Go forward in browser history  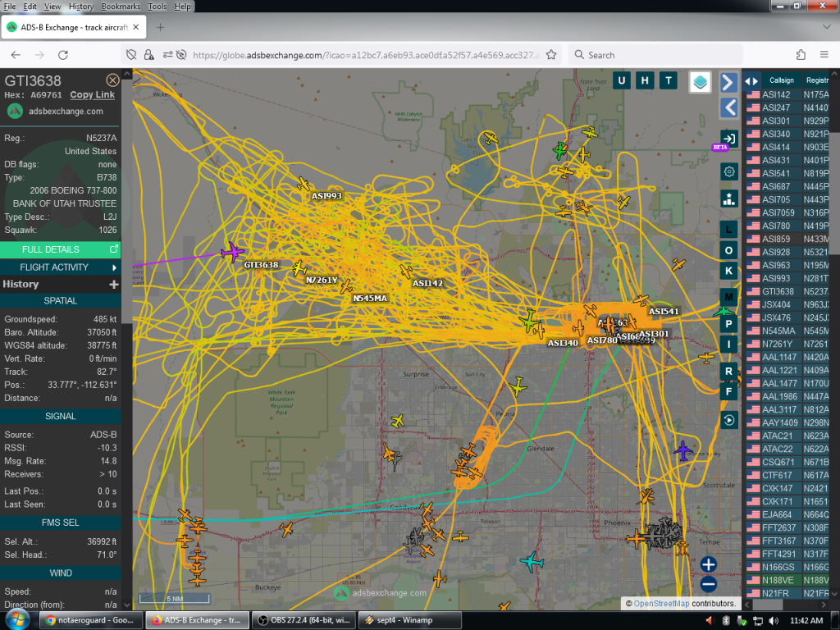coord(39,55)
